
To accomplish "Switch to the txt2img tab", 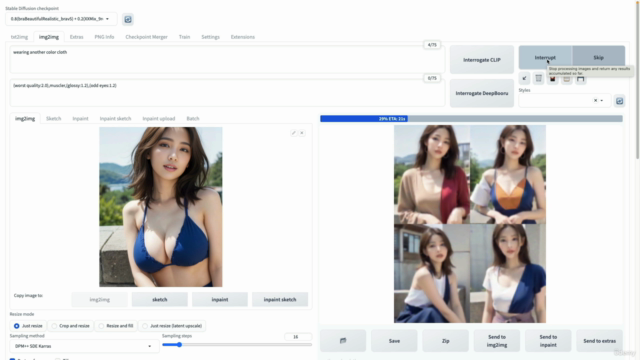I will tap(19, 37).
